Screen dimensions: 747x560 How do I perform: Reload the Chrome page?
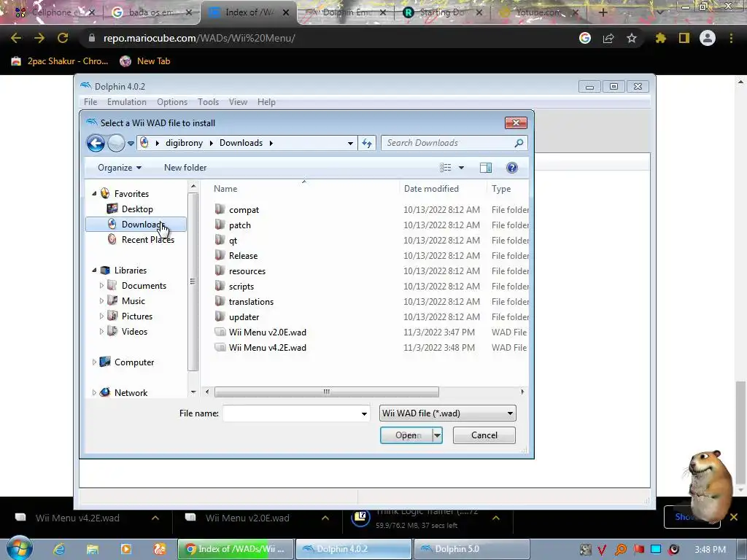(x=63, y=38)
